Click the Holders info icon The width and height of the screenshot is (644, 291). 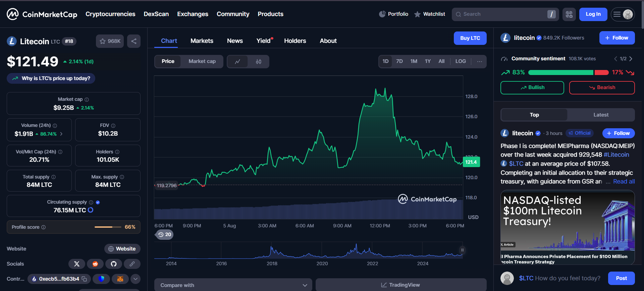click(x=117, y=152)
